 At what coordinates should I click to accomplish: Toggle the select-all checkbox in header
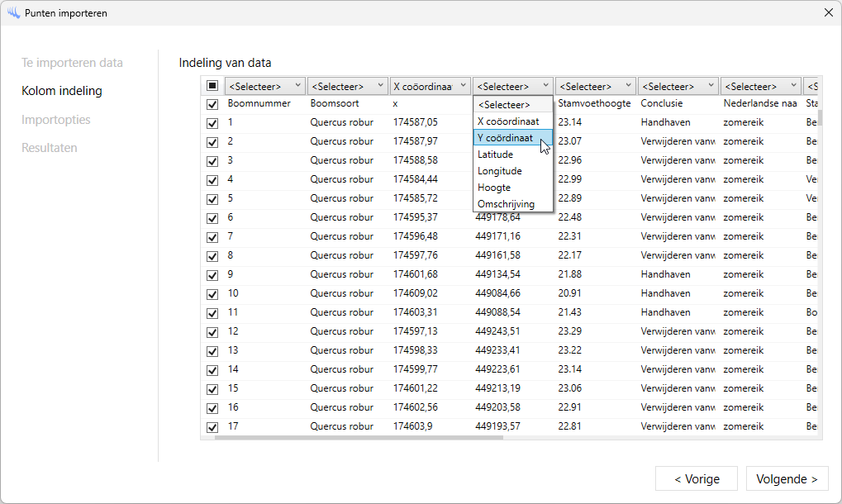pyautogui.click(x=212, y=86)
